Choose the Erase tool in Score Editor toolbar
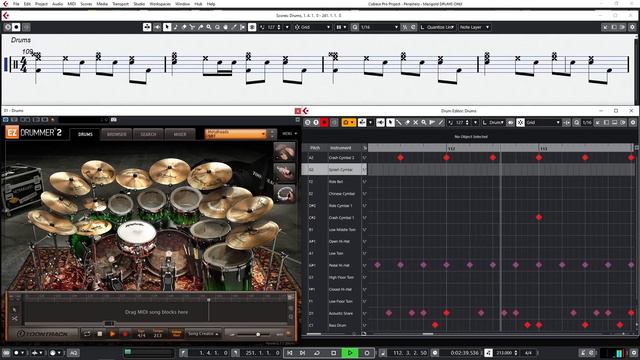The height and width of the screenshot is (360, 640). pos(184,27)
